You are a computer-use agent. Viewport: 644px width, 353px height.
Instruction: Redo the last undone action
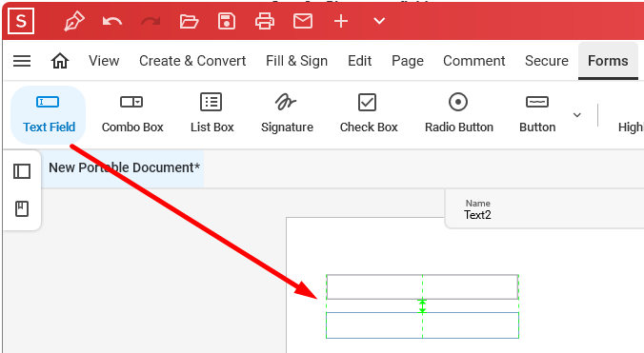point(151,21)
